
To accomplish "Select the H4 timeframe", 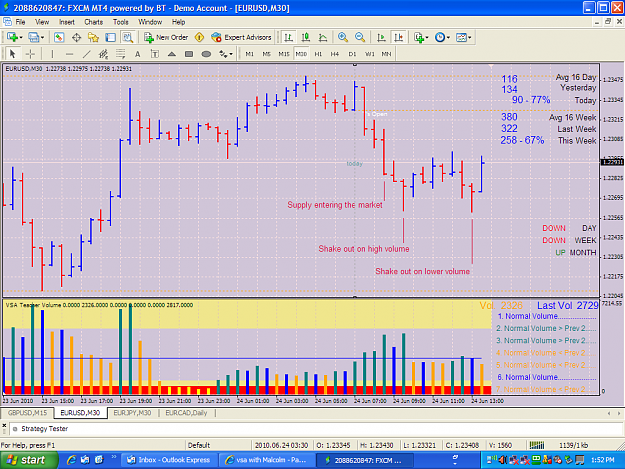I will (335, 54).
